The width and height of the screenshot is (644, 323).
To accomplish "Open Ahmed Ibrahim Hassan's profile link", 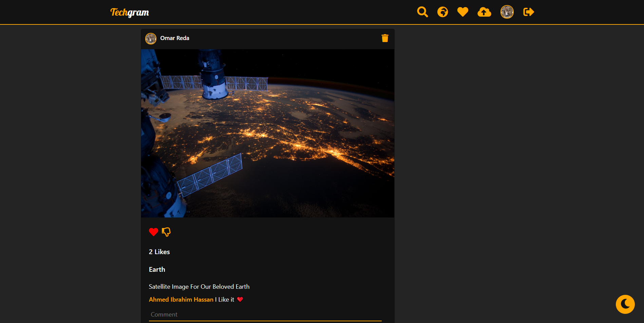I will tap(181, 300).
